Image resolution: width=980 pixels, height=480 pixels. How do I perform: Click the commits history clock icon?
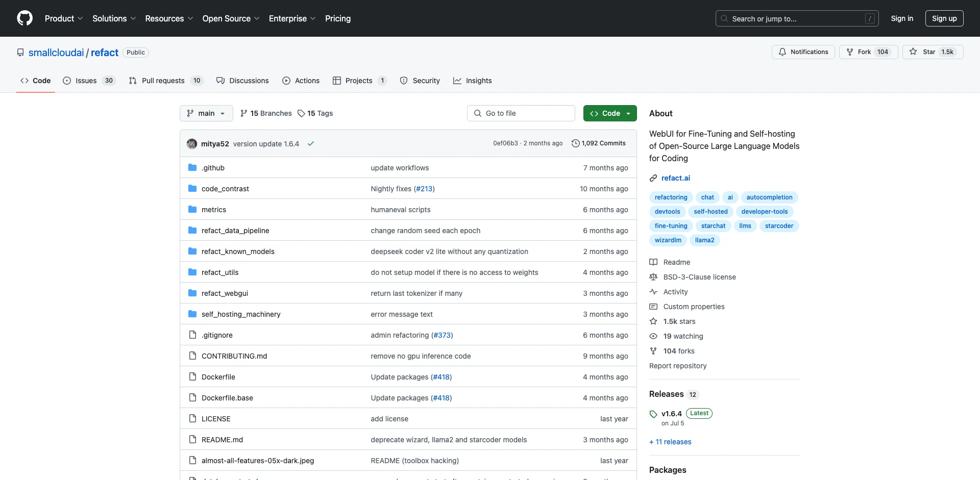tap(575, 143)
